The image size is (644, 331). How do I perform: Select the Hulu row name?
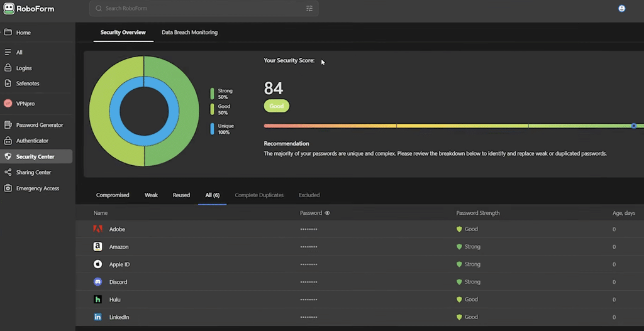[115, 300]
